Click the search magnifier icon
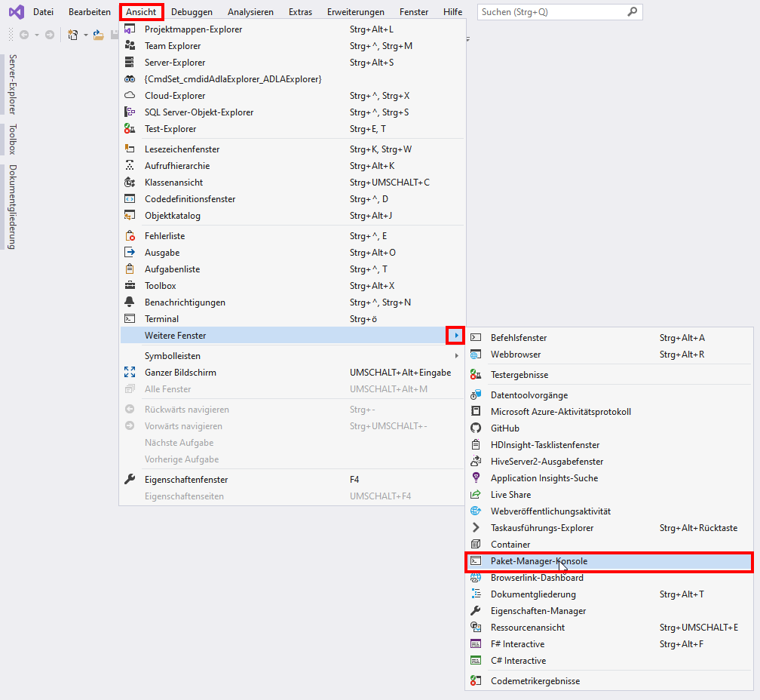The height and width of the screenshot is (700, 760). 632,11
